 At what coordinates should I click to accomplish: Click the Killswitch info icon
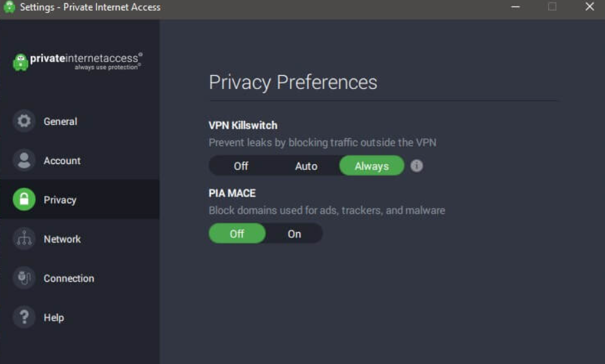click(x=417, y=166)
